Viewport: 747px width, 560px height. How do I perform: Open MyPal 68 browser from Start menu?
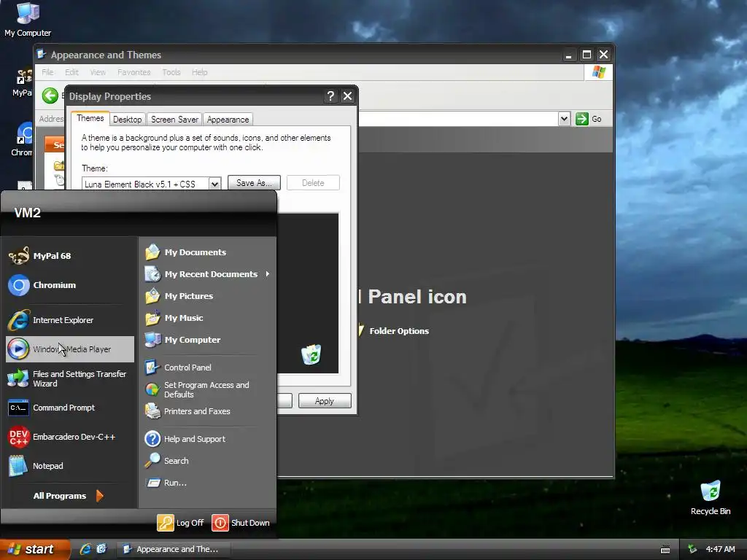click(x=69, y=256)
